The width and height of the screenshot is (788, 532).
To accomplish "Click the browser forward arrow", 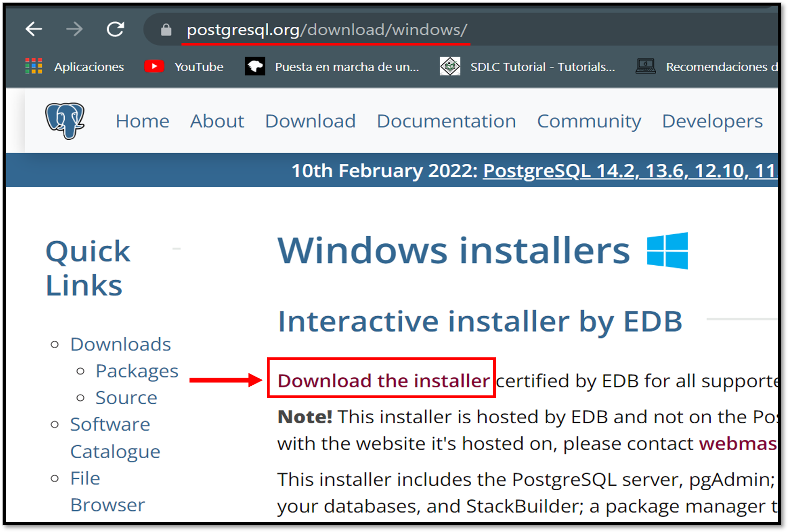I will click(x=74, y=29).
